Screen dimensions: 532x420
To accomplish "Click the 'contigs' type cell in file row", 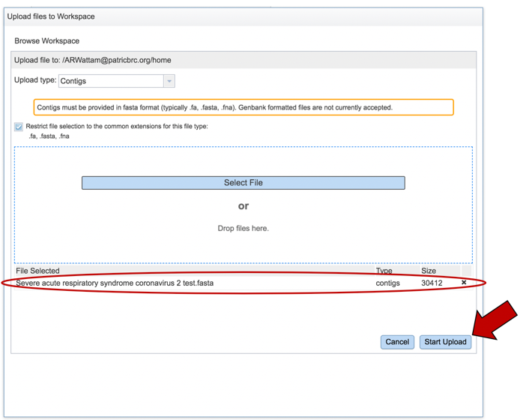I will [387, 283].
